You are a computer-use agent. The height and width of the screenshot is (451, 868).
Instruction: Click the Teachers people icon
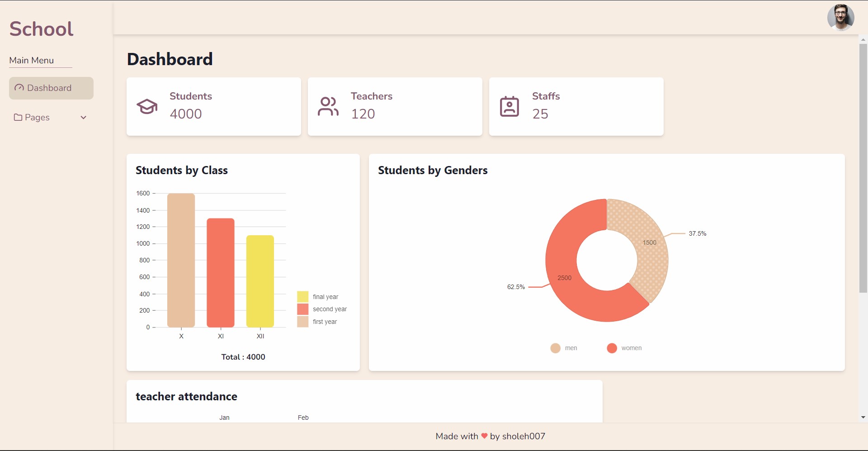point(328,107)
